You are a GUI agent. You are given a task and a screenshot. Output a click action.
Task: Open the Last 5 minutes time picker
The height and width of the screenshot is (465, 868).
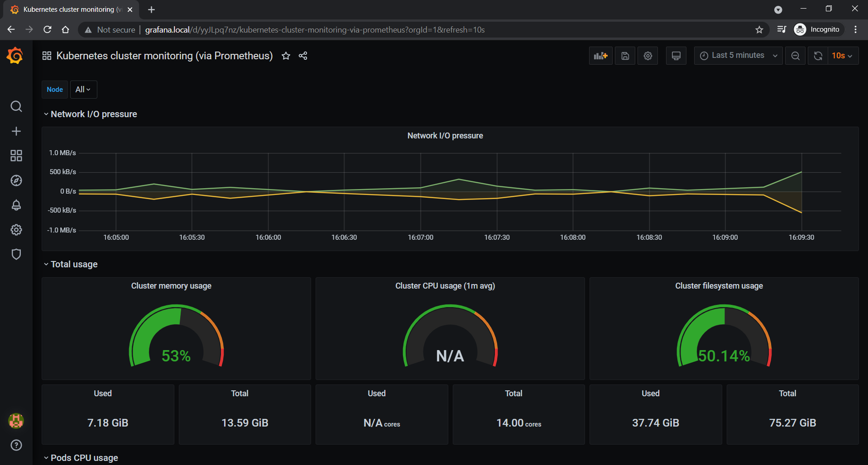tap(738, 56)
